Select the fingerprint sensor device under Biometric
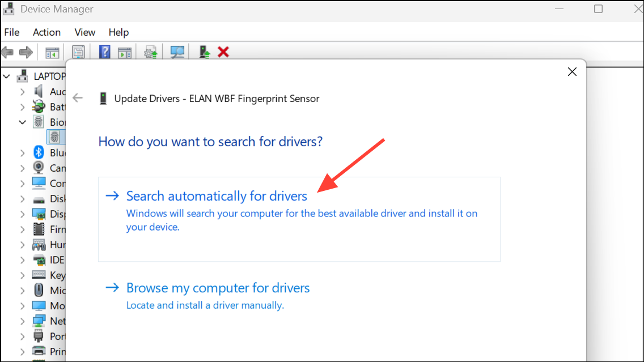The image size is (644, 362). 54,137
